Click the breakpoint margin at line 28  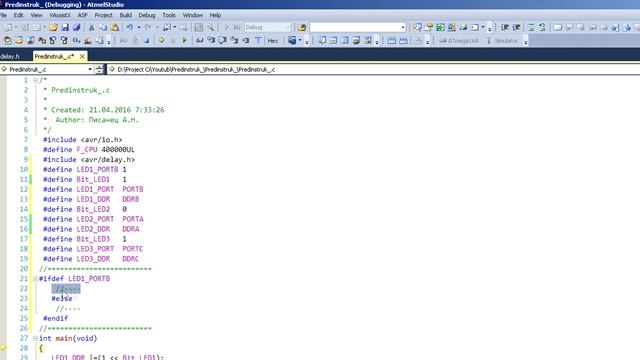click(3, 348)
